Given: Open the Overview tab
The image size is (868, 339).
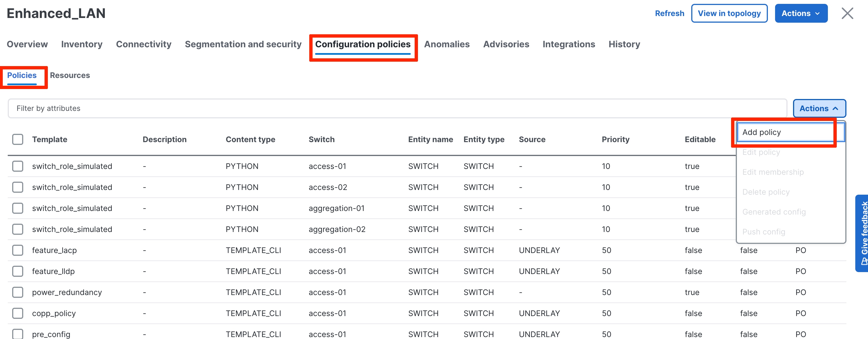Looking at the screenshot, I should tap(27, 44).
